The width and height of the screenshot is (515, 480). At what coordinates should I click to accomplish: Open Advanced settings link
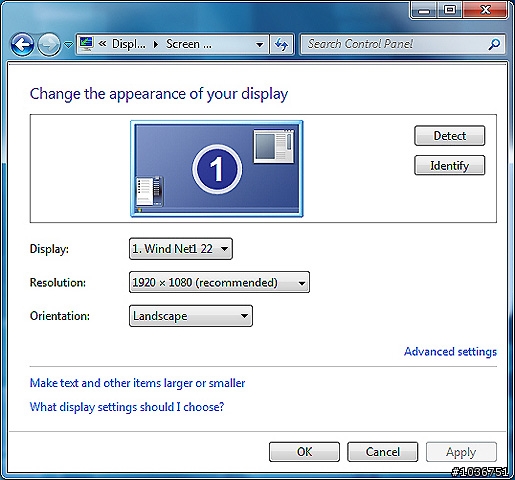pyautogui.click(x=450, y=352)
